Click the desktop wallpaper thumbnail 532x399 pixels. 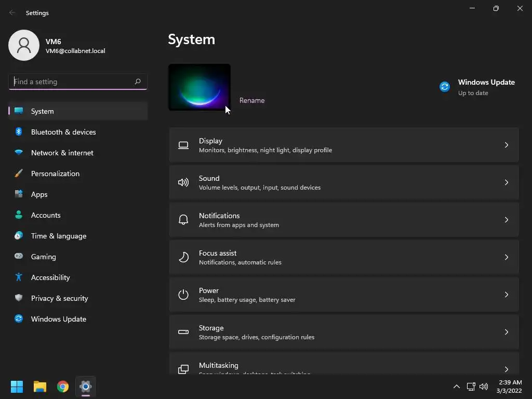(199, 87)
